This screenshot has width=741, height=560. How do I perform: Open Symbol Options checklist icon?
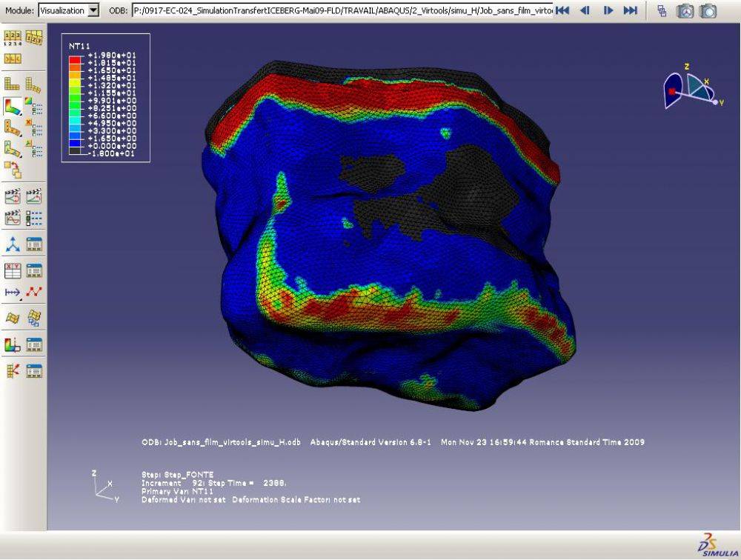34,127
